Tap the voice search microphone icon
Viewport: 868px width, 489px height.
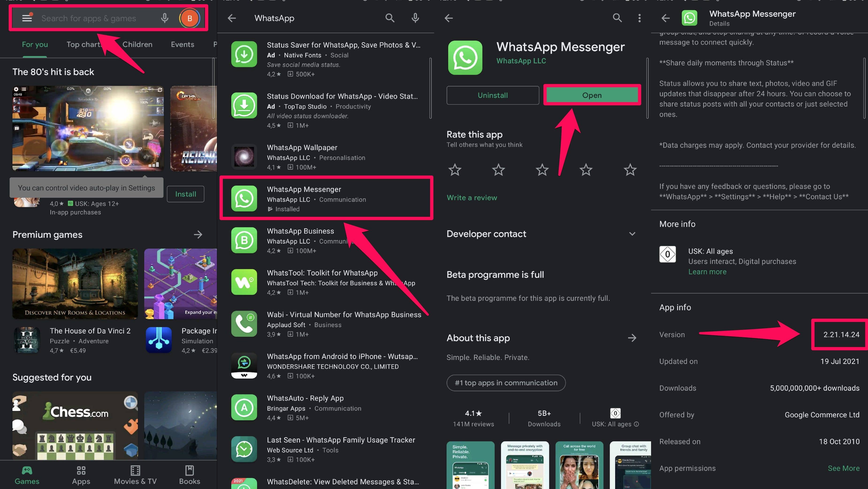click(165, 18)
